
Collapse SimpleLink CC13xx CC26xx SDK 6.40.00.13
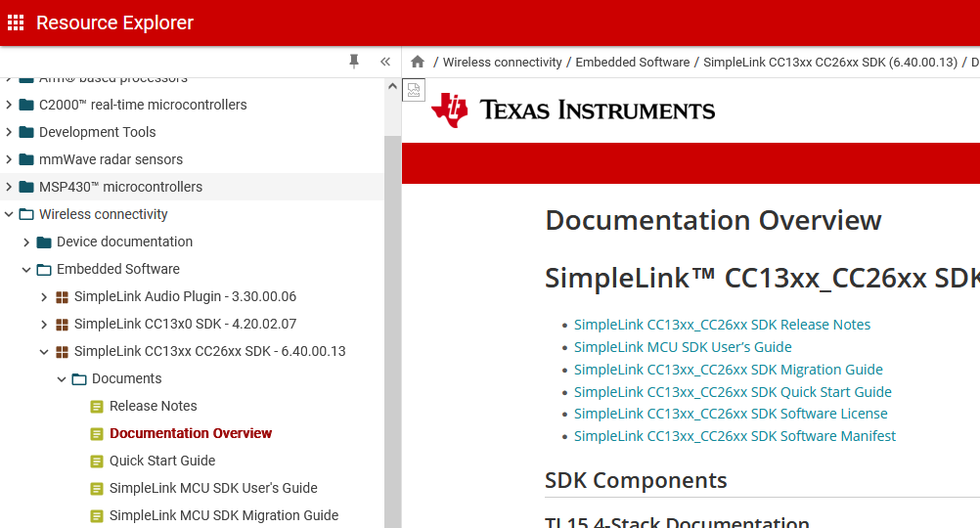pyautogui.click(x=44, y=352)
